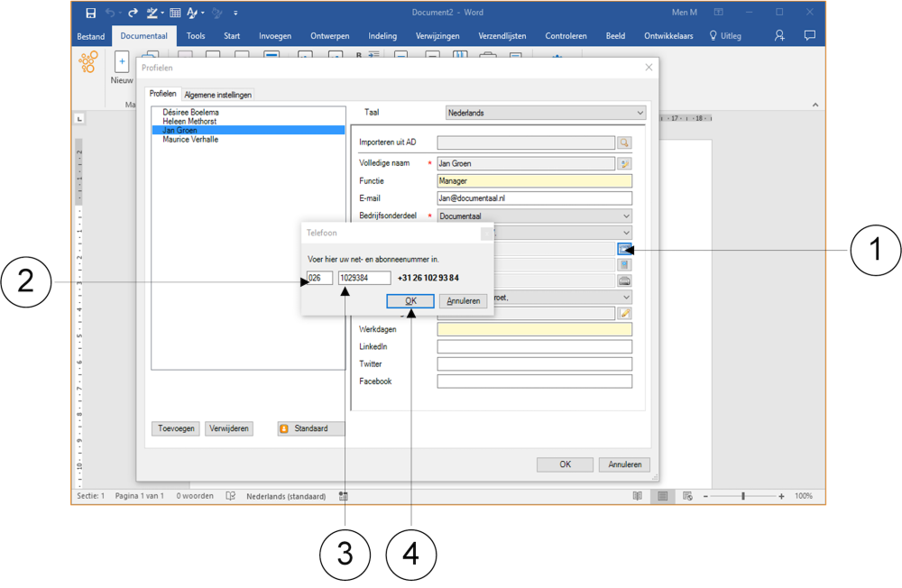Click the table grid icon in the quick access toolbar
This screenshot has width=902, height=588.
point(176,13)
